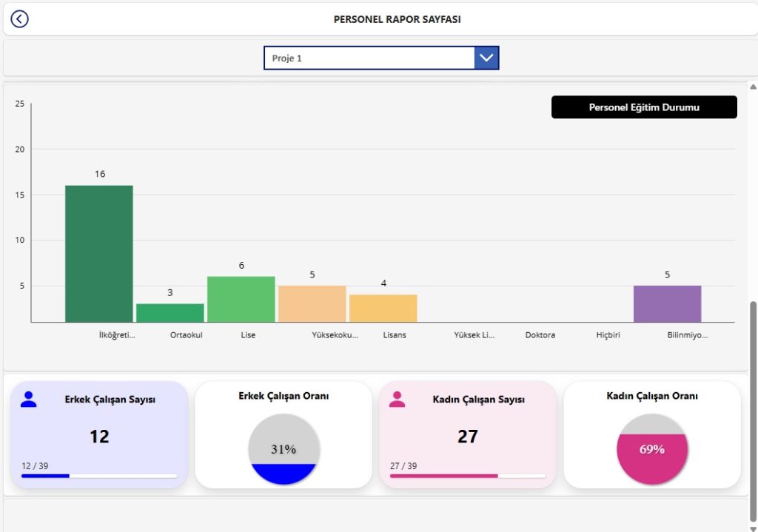Click the İlköğretim bar with value 16

[99, 254]
